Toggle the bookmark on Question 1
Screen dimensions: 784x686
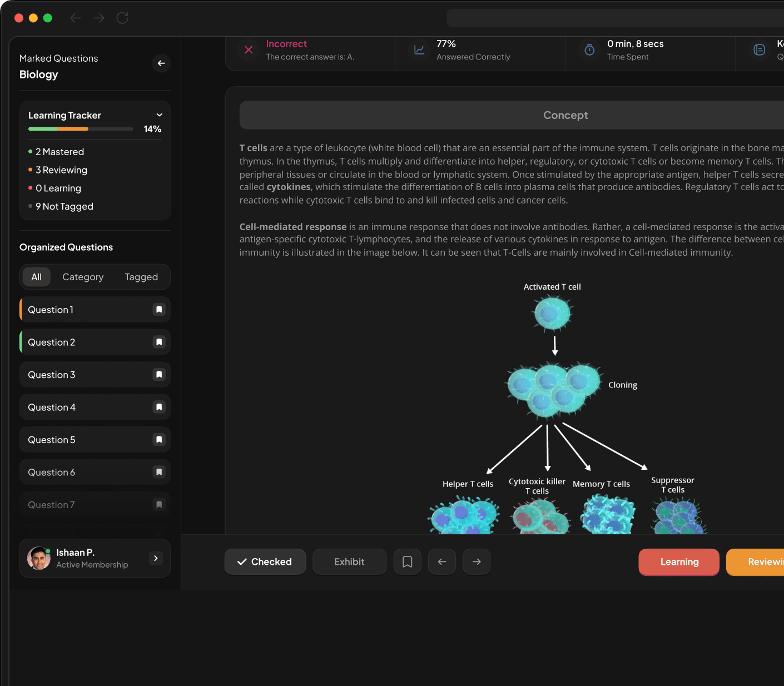tap(159, 309)
